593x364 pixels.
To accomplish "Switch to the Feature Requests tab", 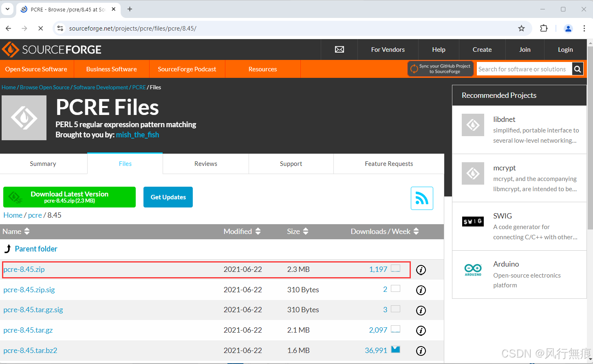I will (389, 164).
